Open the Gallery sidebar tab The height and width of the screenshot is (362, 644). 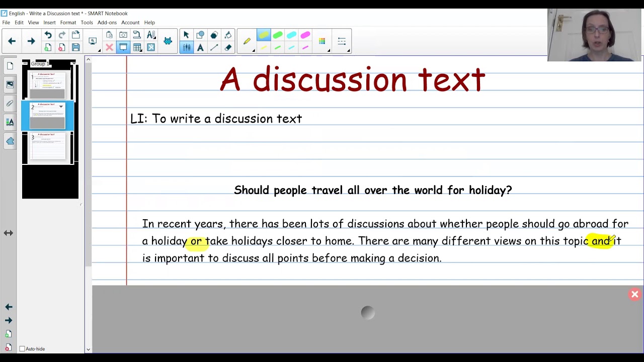10,84
